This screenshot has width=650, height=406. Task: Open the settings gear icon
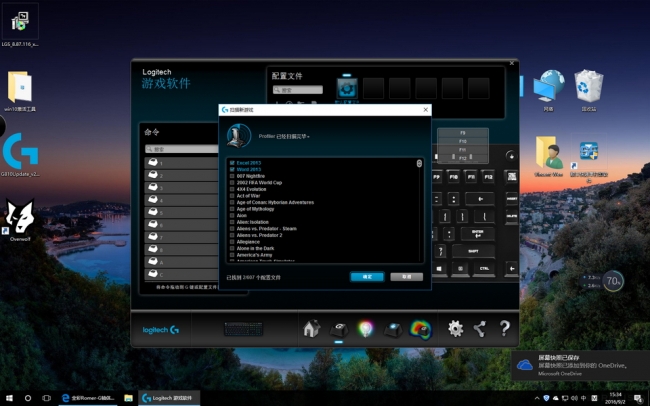point(455,328)
